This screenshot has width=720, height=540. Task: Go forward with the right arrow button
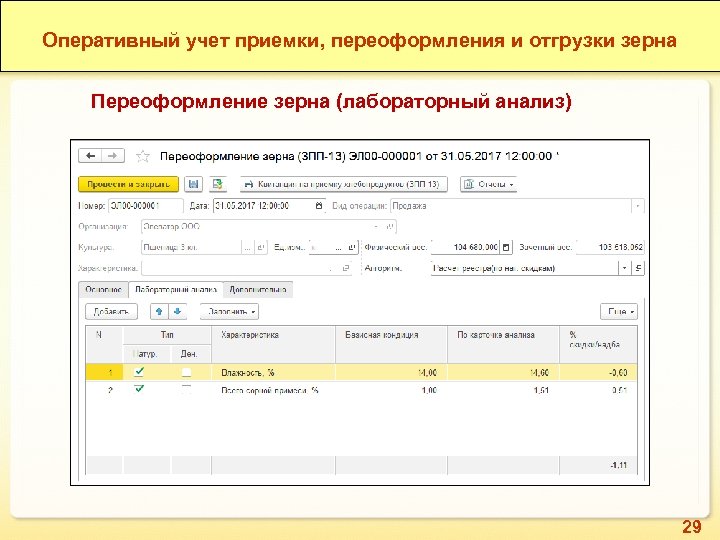[113, 156]
